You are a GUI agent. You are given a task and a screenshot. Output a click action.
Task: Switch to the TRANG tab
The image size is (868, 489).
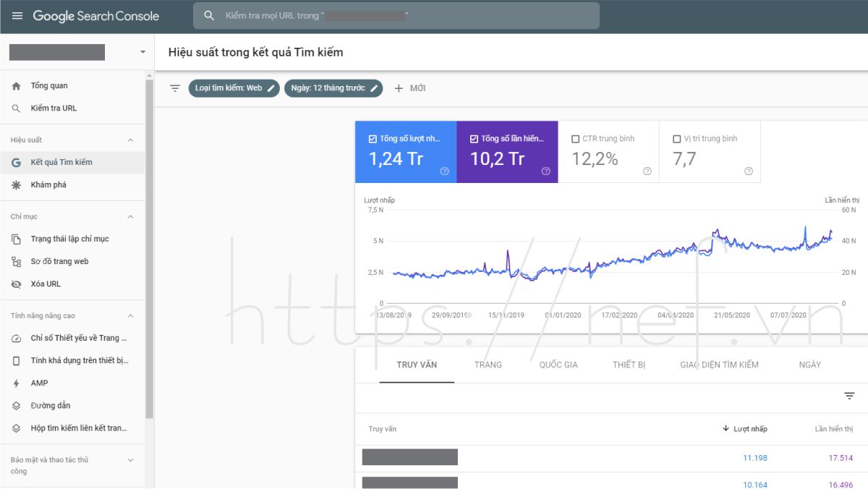point(488,365)
